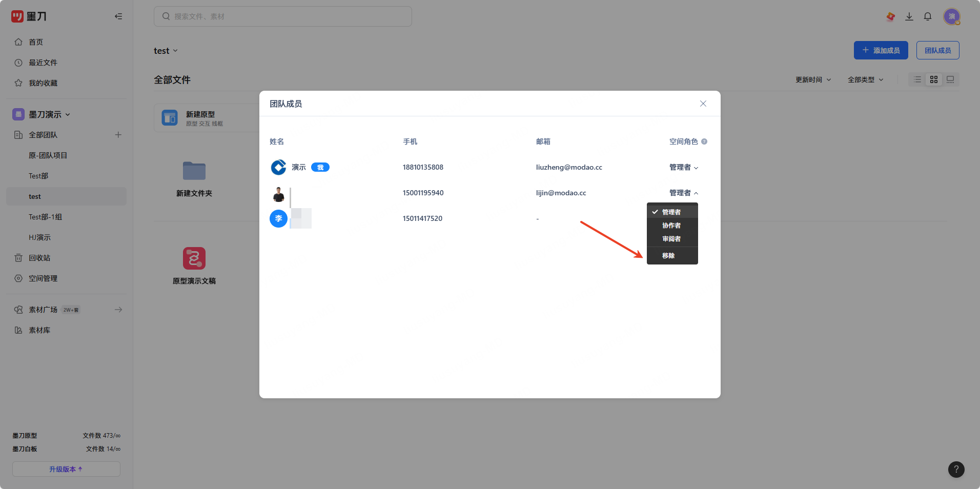This screenshot has height=489, width=980.
Task: Click info icon next to 空间角色
Action: pyautogui.click(x=704, y=141)
